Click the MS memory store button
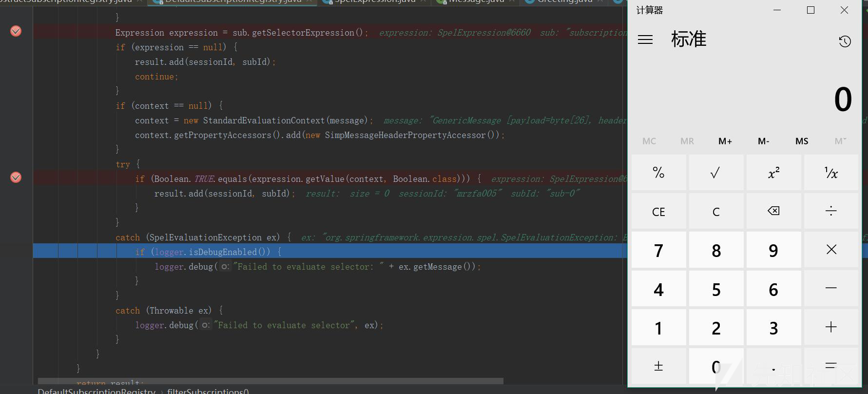This screenshot has width=868, height=394. click(x=802, y=141)
